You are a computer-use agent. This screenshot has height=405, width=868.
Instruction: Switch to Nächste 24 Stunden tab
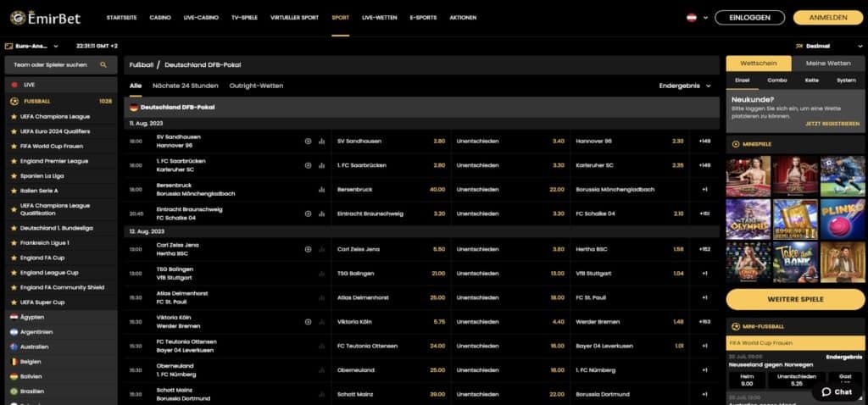(186, 86)
